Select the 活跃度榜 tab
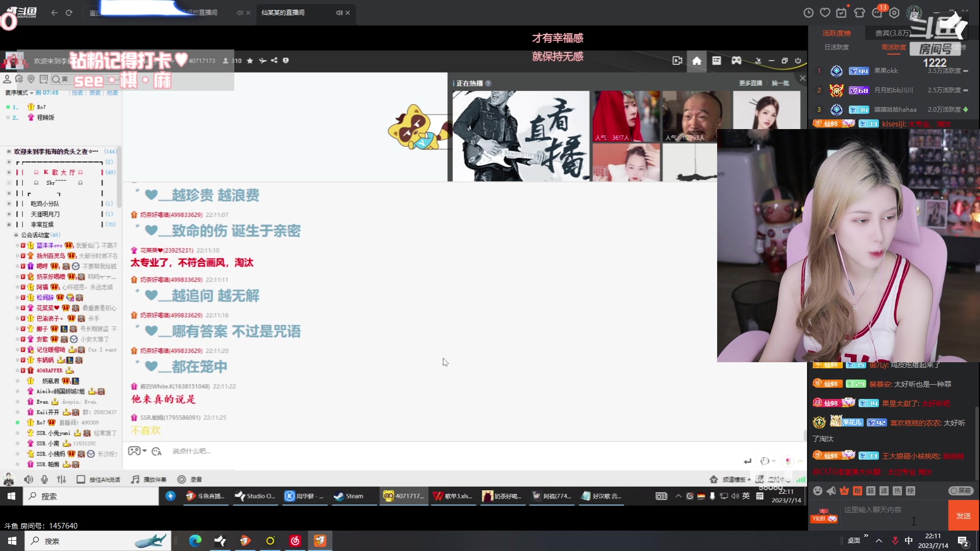 click(x=837, y=33)
